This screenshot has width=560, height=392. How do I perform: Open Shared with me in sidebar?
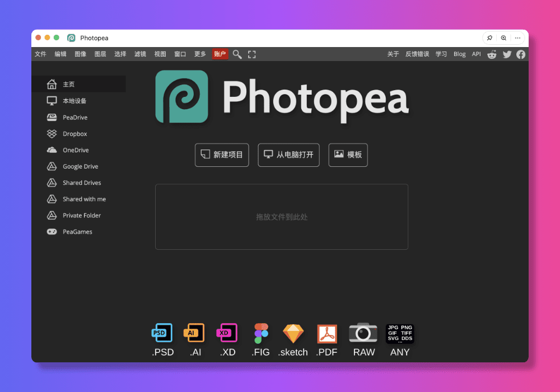[x=78, y=199]
